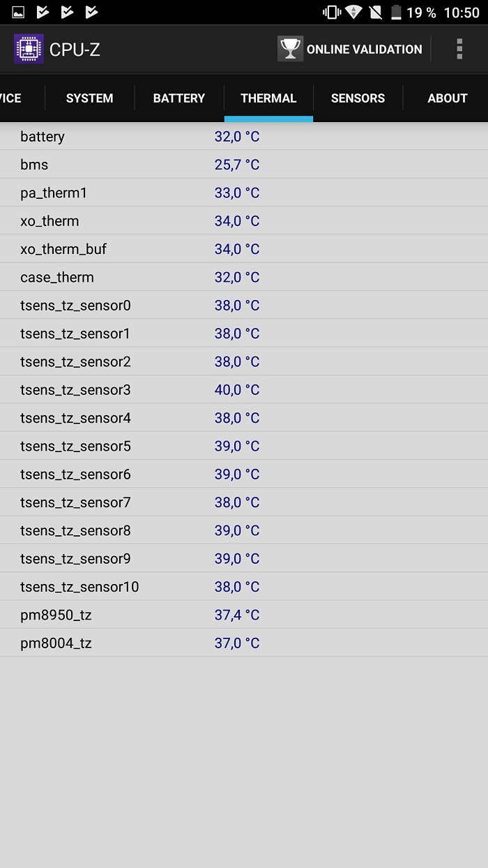This screenshot has height=868, width=488.
Task: Tap the picture notification icon
Action: 19,13
